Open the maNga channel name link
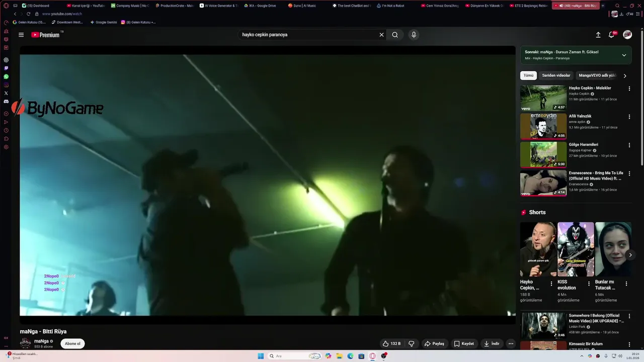This screenshot has width=644, height=362. coord(41,341)
